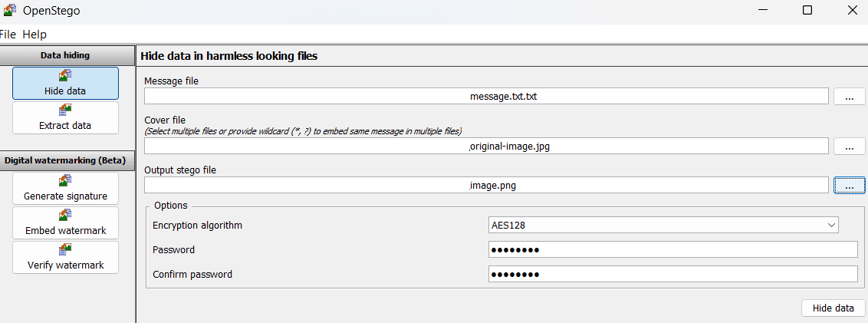The image size is (868, 323).
Task: Focus the Confirm password field
Action: tap(672, 274)
